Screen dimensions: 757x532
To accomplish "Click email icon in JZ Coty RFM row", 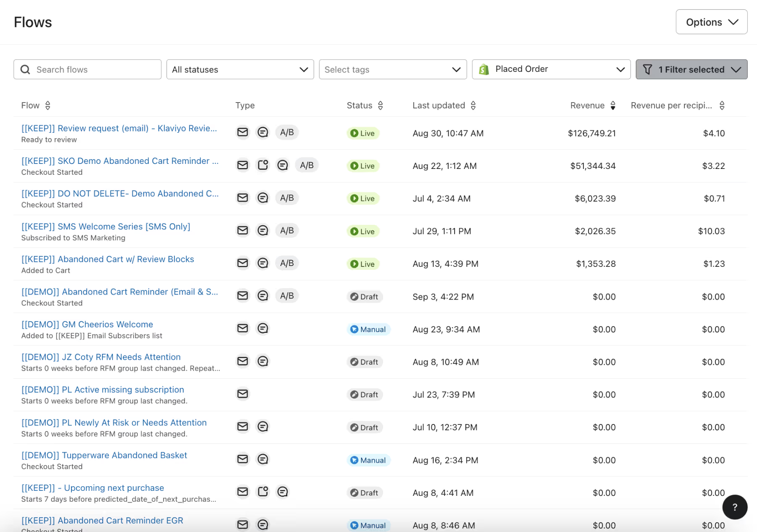I will point(242,361).
